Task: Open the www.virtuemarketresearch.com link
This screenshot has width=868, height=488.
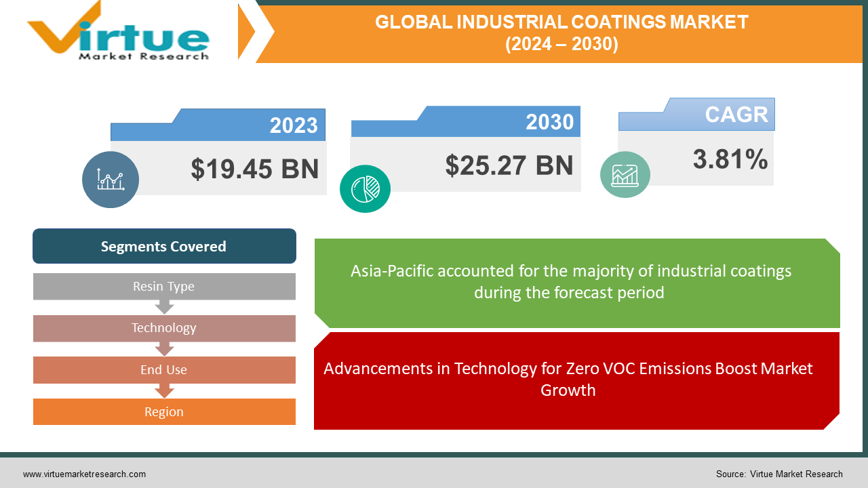Action: click(84, 474)
